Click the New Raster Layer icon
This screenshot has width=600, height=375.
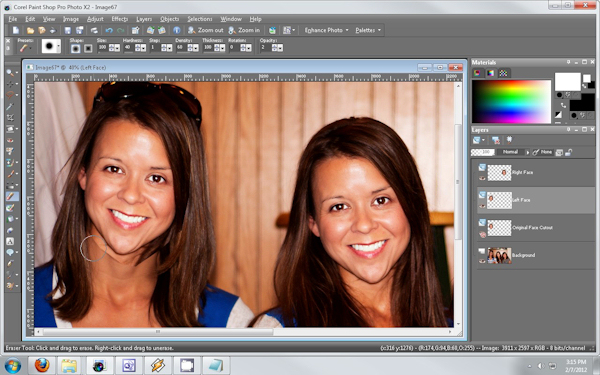[476, 140]
